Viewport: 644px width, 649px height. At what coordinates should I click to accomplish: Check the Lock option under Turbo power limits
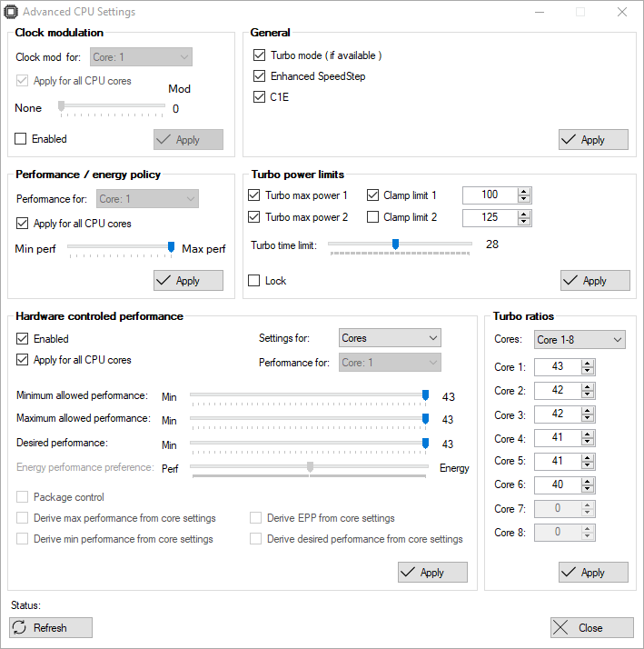pos(254,281)
